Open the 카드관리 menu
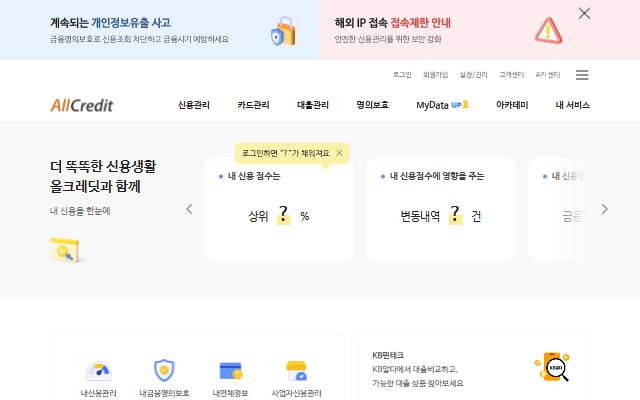640x400 pixels. tap(253, 105)
